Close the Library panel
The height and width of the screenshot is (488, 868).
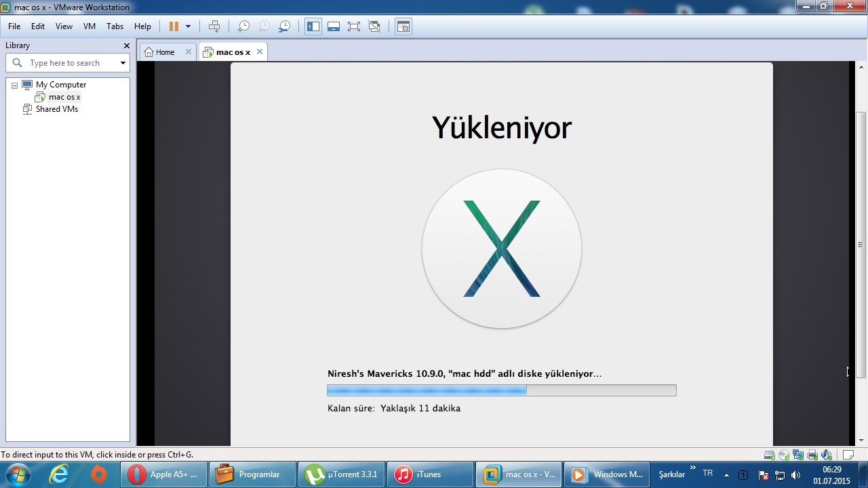point(126,45)
